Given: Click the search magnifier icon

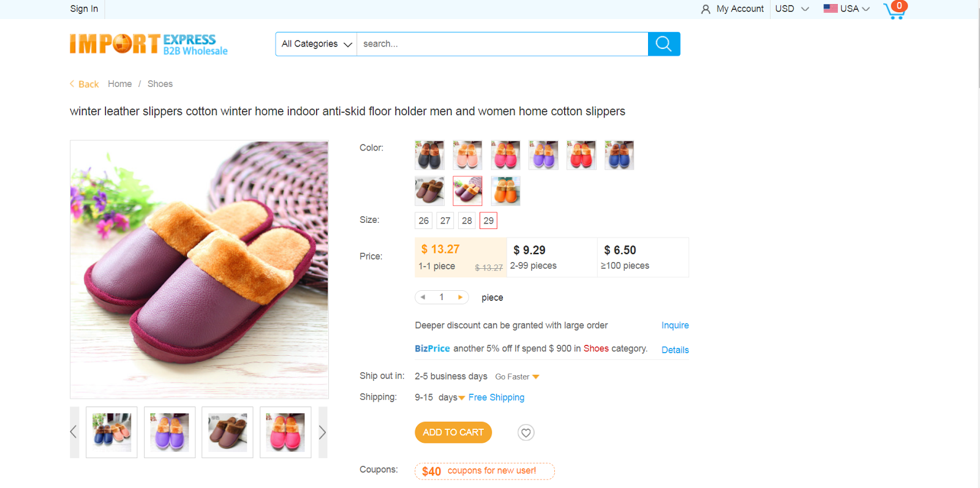Looking at the screenshot, I should pos(663,43).
